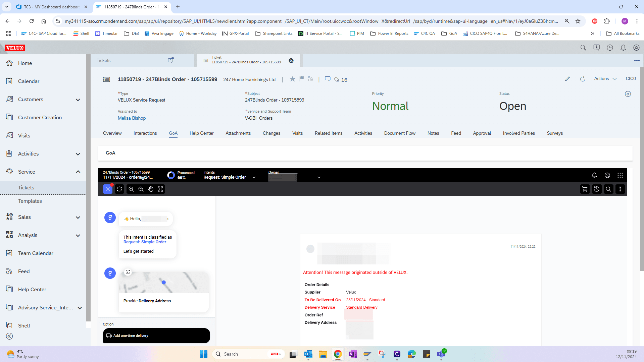This screenshot has width=644, height=362.
Task: Click the search icon in VELUX header
Action: [583, 48]
